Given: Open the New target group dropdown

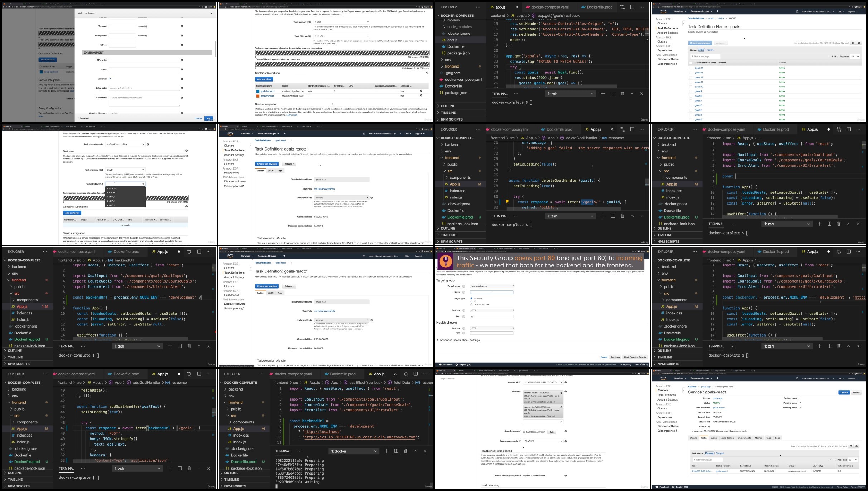Looking at the screenshot, I should [492, 286].
